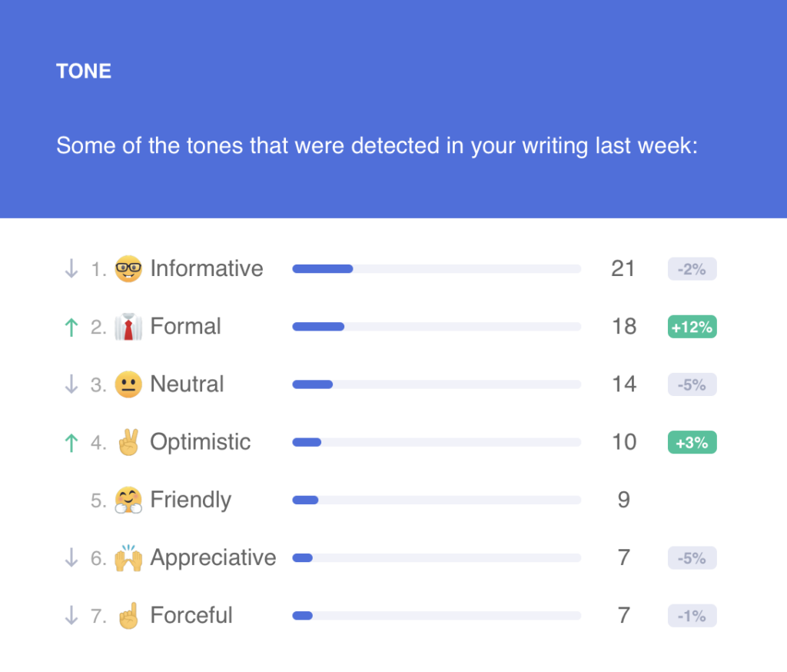Click the green up arrow next to Formal
The height and width of the screenshot is (672, 787).
(x=71, y=327)
